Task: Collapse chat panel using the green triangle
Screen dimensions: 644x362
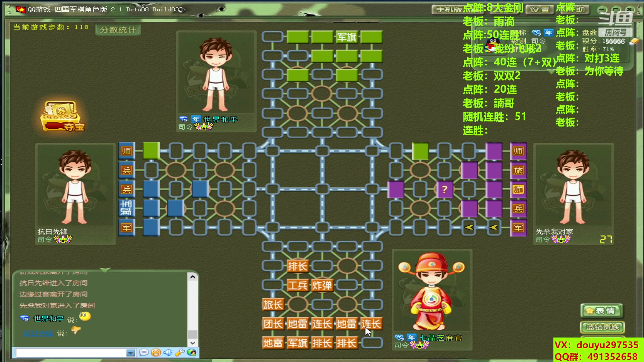Action: coord(105,270)
